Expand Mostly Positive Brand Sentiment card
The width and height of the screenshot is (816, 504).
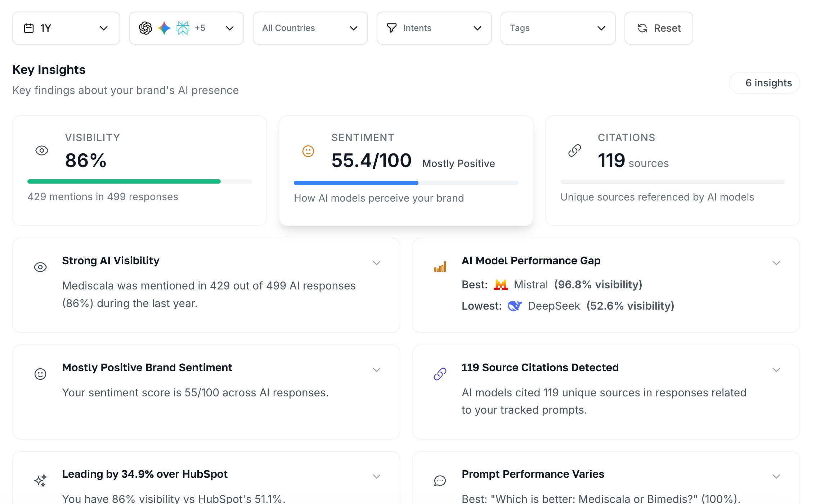coord(376,370)
